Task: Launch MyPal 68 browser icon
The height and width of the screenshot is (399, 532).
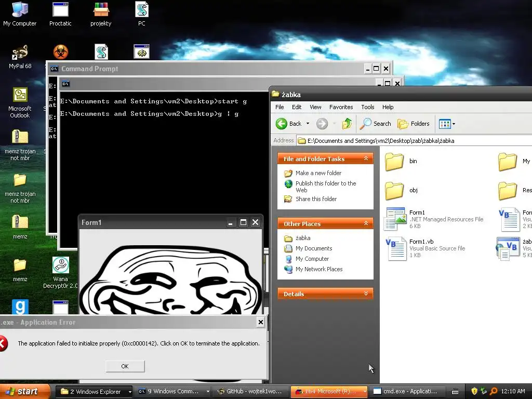Action: click(x=20, y=56)
